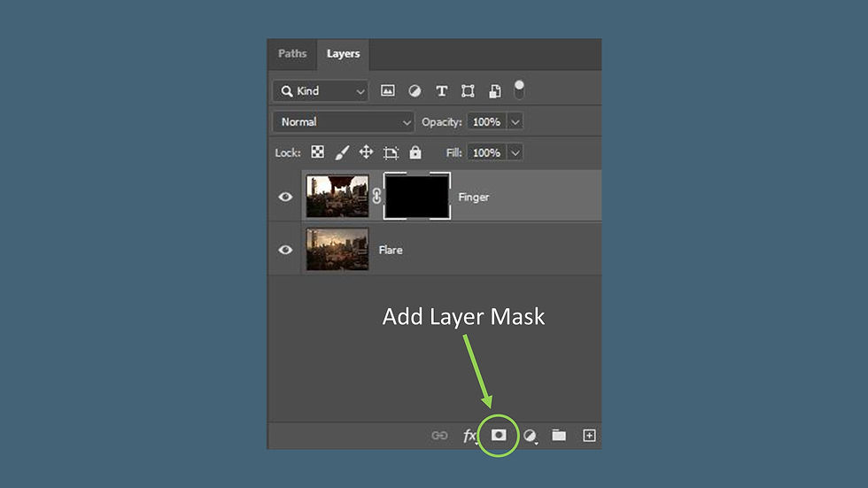Create a new layer
Viewport: 868px width, 488px height.
pos(590,436)
